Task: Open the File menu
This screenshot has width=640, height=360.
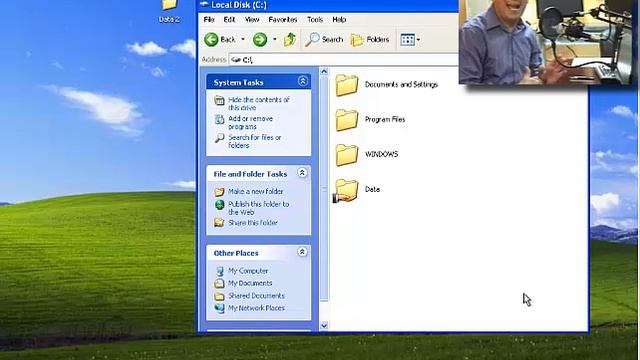Action: click(209, 19)
